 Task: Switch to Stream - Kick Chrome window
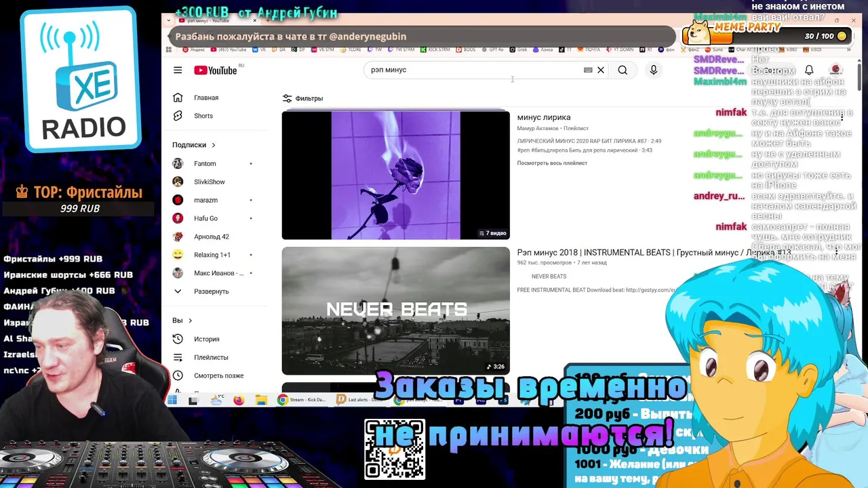click(303, 400)
